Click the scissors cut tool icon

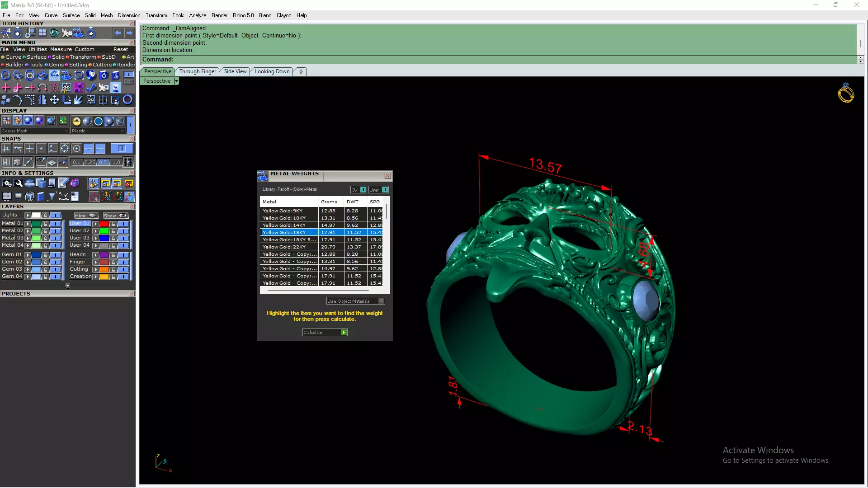[115, 100]
